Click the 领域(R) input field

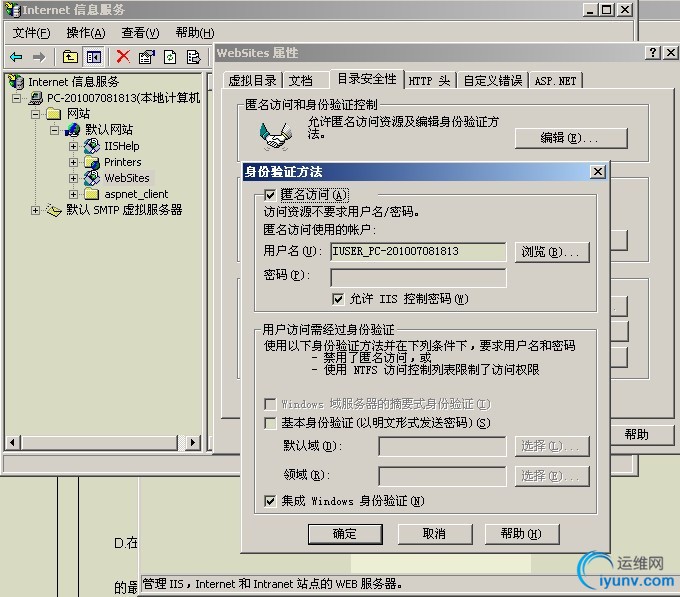point(442,476)
